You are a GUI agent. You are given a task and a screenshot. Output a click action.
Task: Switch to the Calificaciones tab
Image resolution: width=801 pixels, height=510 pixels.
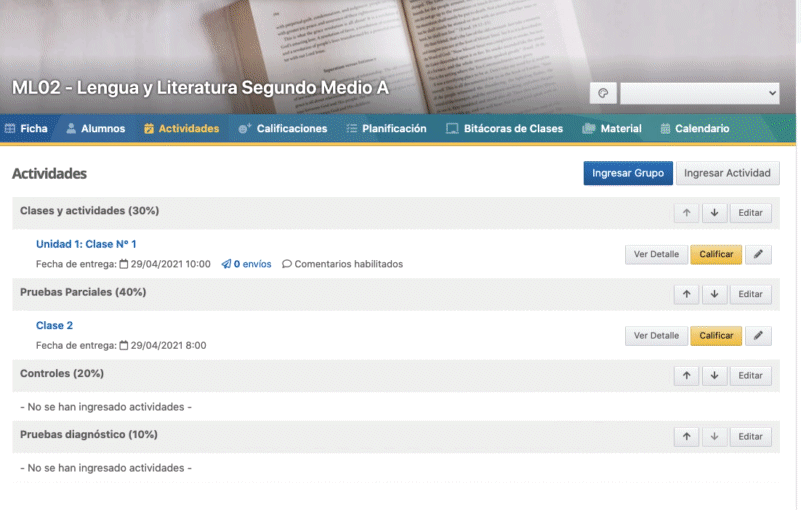point(282,128)
